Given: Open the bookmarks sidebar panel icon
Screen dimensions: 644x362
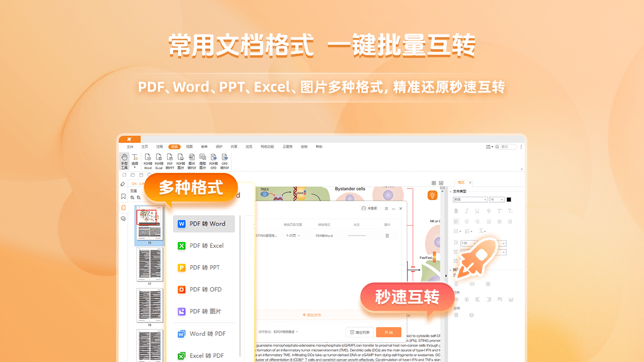Looking at the screenshot, I should coord(123,196).
